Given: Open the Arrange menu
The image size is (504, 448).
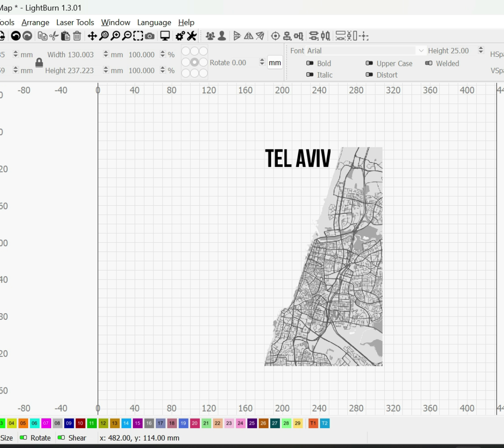Looking at the screenshot, I should 35,22.
